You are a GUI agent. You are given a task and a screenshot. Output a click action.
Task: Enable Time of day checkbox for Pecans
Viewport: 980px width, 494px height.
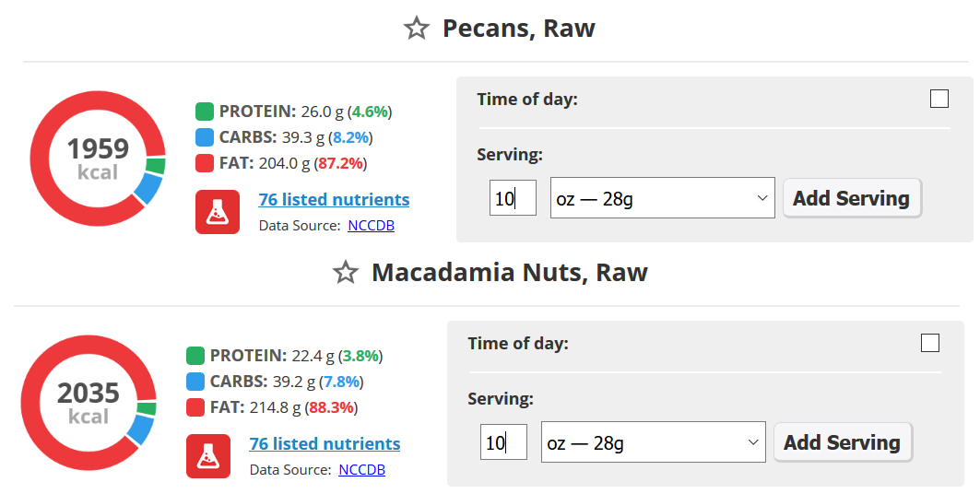pos(939,99)
